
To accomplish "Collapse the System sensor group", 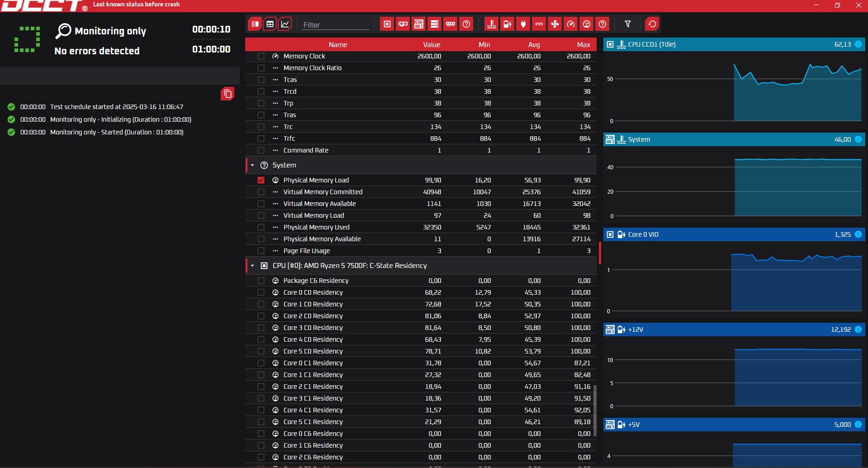I will (252, 165).
